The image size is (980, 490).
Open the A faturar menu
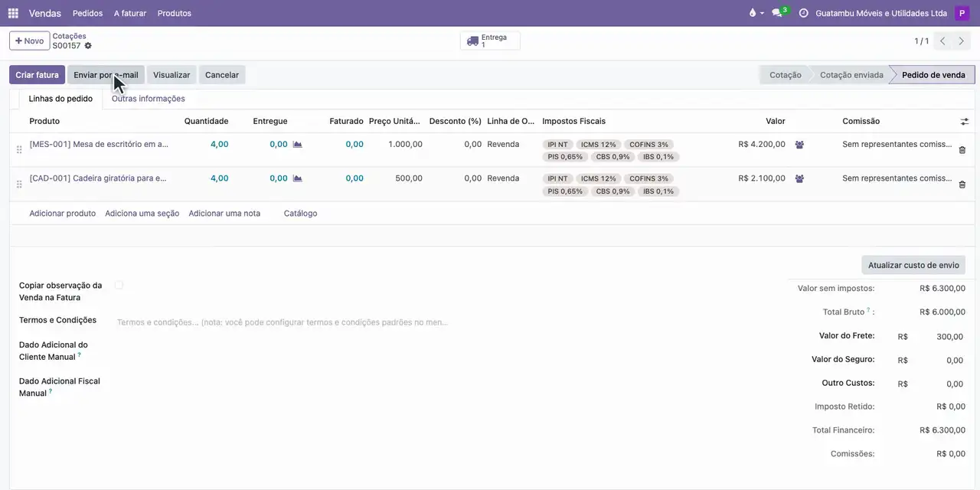(130, 13)
